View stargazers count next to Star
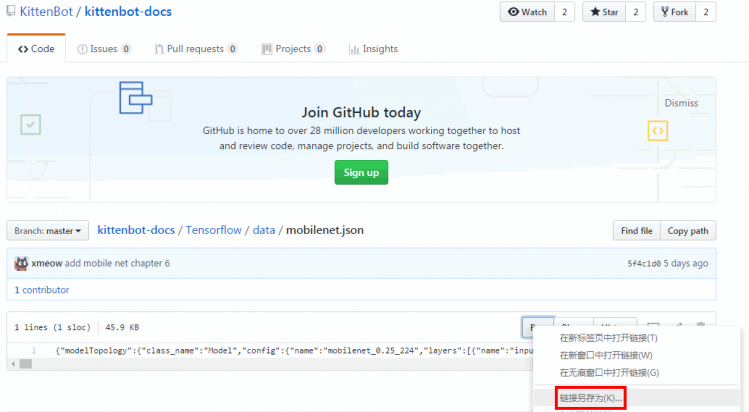This screenshot has width=749, height=412. [635, 12]
